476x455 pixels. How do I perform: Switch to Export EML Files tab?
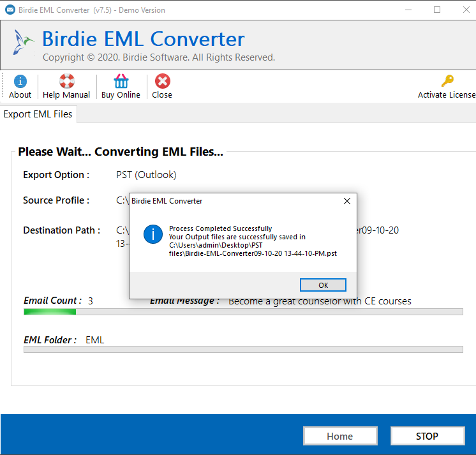click(38, 114)
